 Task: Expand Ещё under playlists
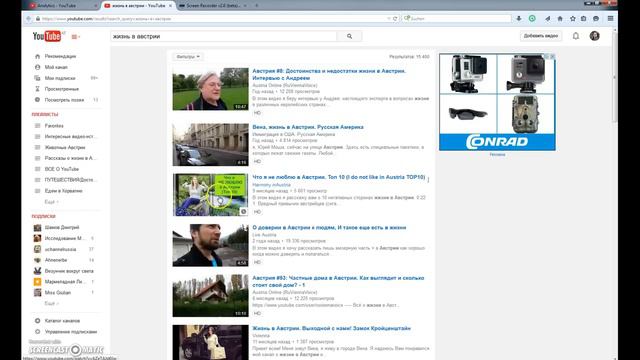(51, 202)
